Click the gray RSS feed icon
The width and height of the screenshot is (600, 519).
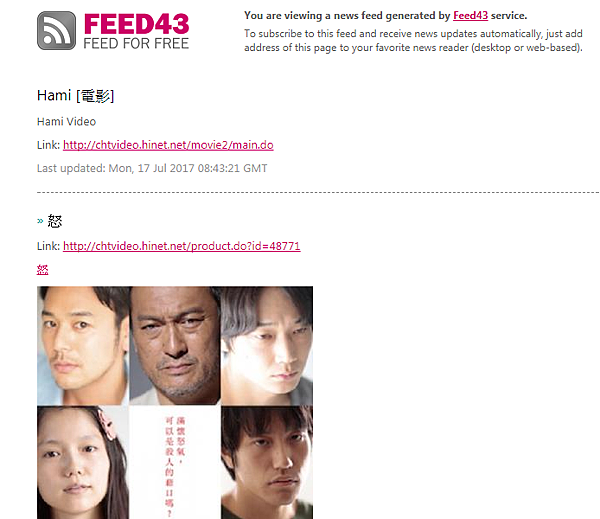(x=56, y=31)
